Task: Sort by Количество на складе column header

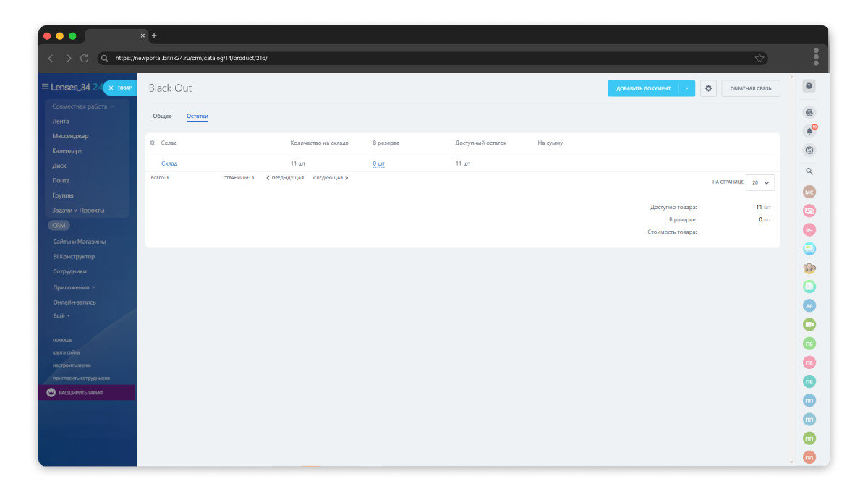Action: coord(319,143)
